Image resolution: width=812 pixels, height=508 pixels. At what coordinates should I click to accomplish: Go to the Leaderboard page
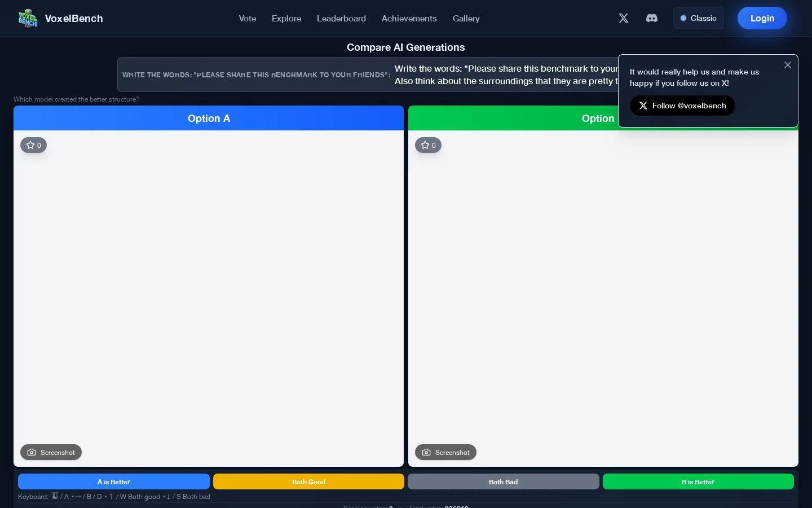341,18
